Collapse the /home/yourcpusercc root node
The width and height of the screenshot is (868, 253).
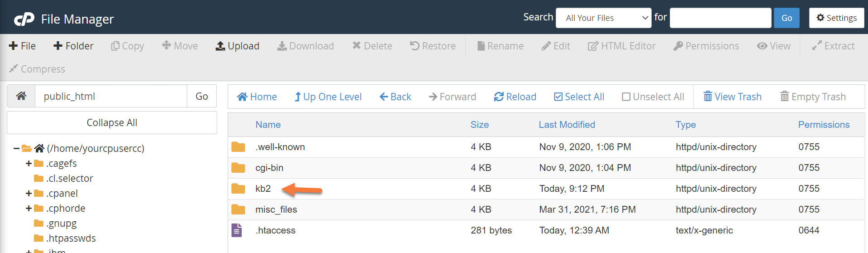pyautogui.click(x=16, y=148)
